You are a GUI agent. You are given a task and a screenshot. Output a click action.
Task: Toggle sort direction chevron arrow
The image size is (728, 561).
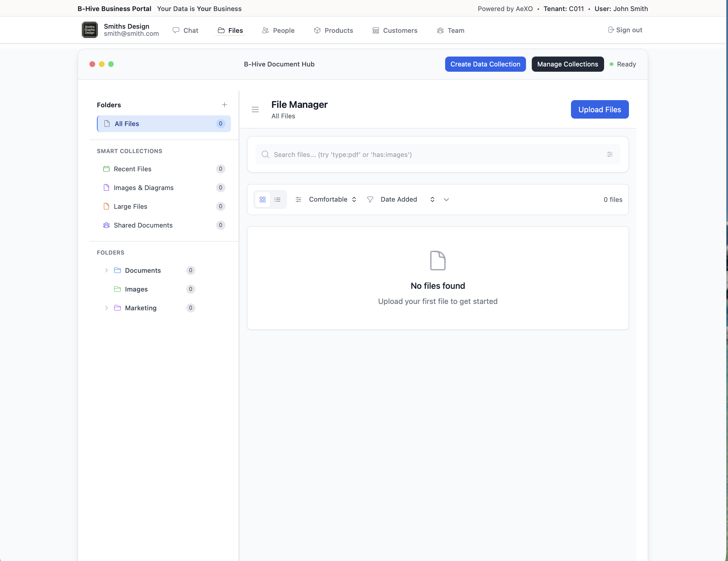pyautogui.click(x=446, y=199)
